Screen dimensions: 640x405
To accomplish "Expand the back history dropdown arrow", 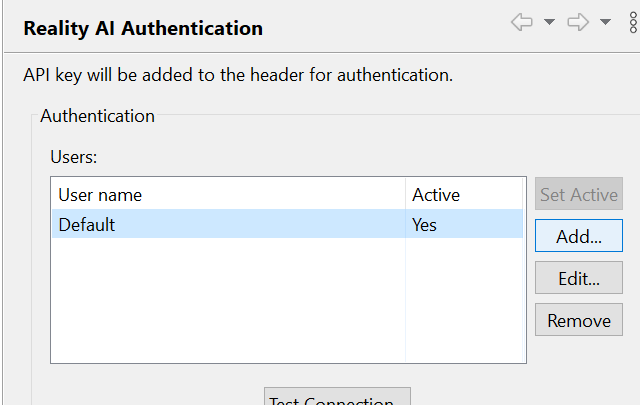I will tap(549, 23).
